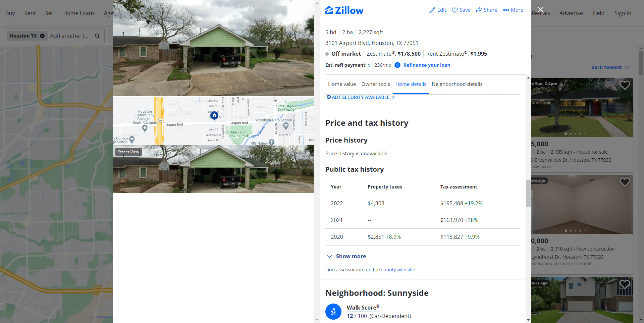The width and height of the screenshot is (644, 323).
Task: Click Sign In
Action: tap(623, 13)
